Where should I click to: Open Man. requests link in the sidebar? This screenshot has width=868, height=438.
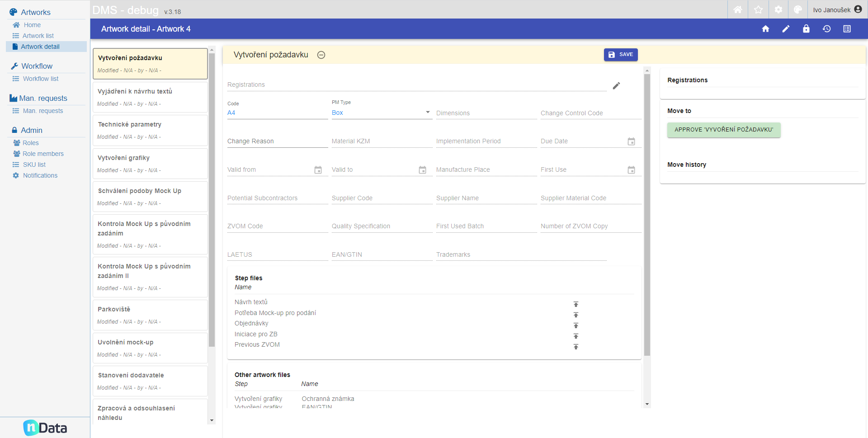[x=43, y=111]
